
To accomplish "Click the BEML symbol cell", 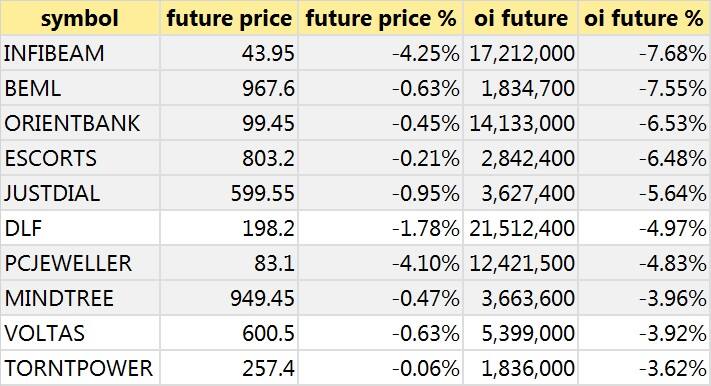I will click(80, 88).
